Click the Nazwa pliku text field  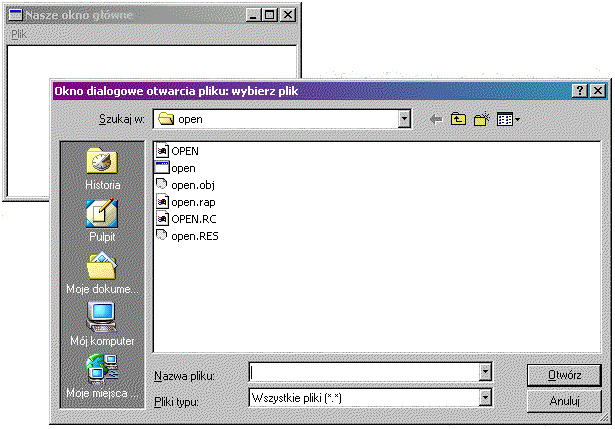363,373
